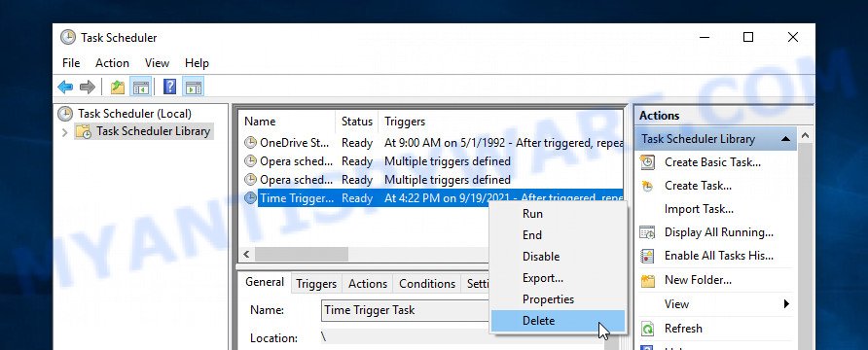Switch to the Conditions tab
Screen dimensions: 868x350
pyautogui.click(x=427, y=284)
